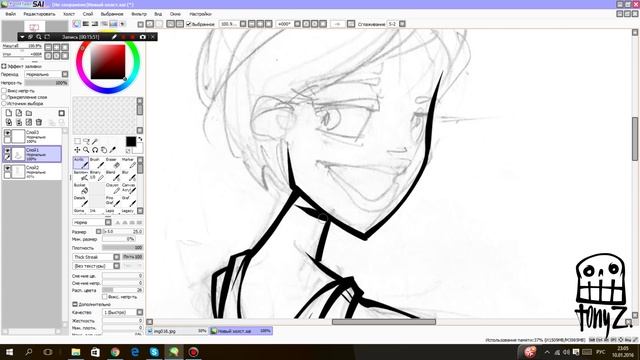Open the Файл menu
640x360 pixels.
click(11, 14)
